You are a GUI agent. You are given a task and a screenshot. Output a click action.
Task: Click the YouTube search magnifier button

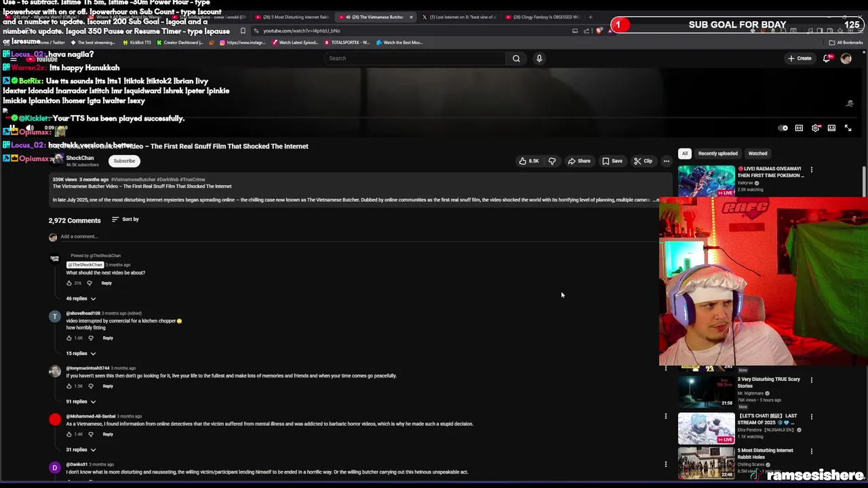pos(516,58)
